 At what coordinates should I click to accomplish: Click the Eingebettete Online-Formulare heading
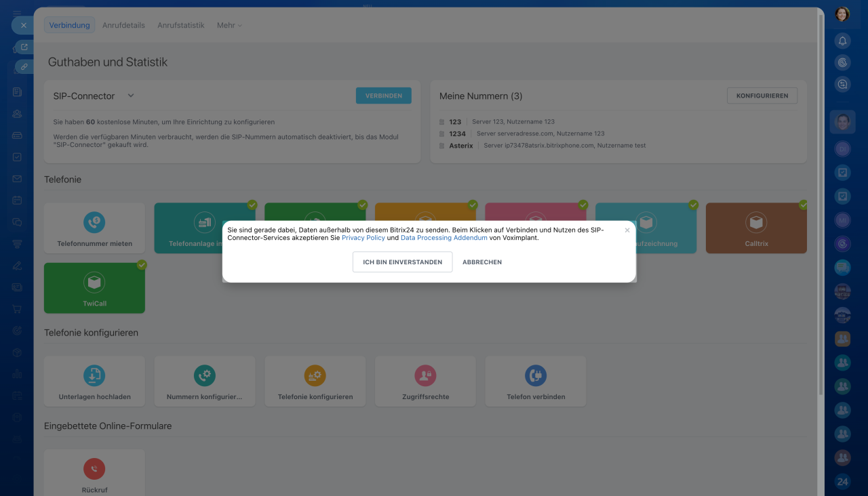point(108,426)
